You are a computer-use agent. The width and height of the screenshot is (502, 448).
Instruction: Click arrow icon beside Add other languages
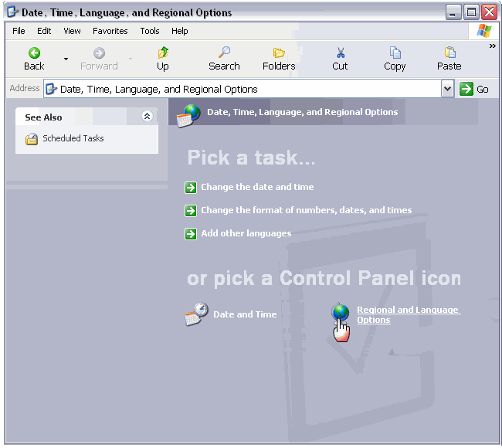[x=191, y=234]
